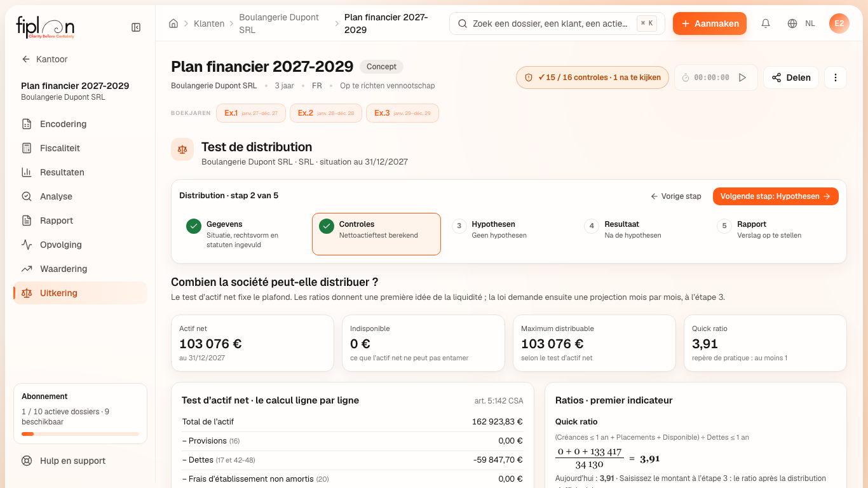The width and height of the screenshot is (868, 488).
Task: Go back to Kantoor
Action: (x=44, y=59)
